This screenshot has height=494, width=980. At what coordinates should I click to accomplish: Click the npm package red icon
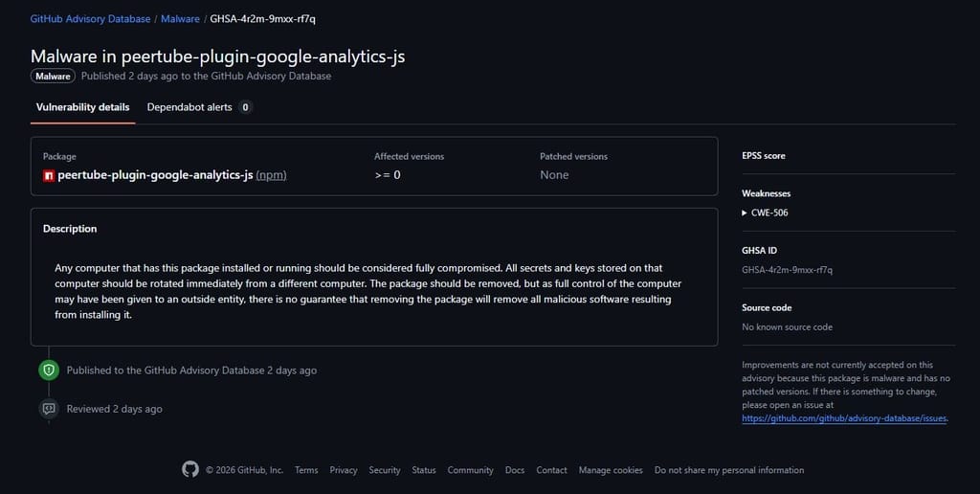49,176
